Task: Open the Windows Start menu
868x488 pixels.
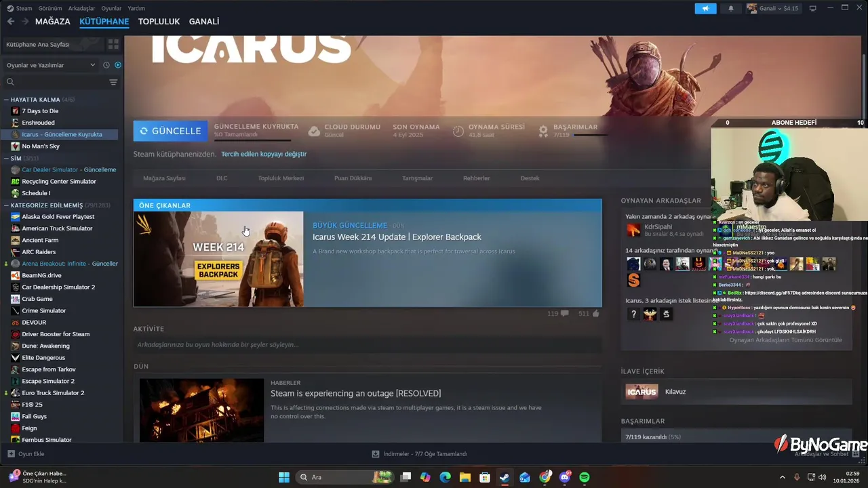Action: click(x=284, y=477)
